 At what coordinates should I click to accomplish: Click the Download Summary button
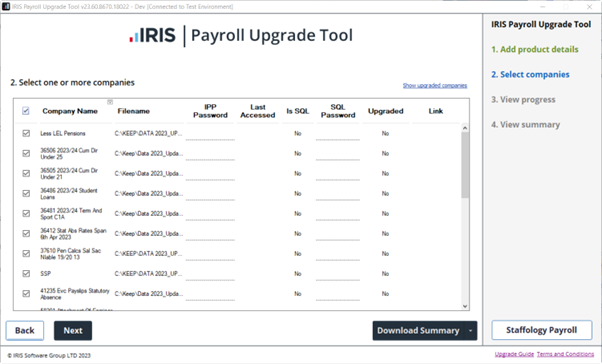click(x=418, y=331)
